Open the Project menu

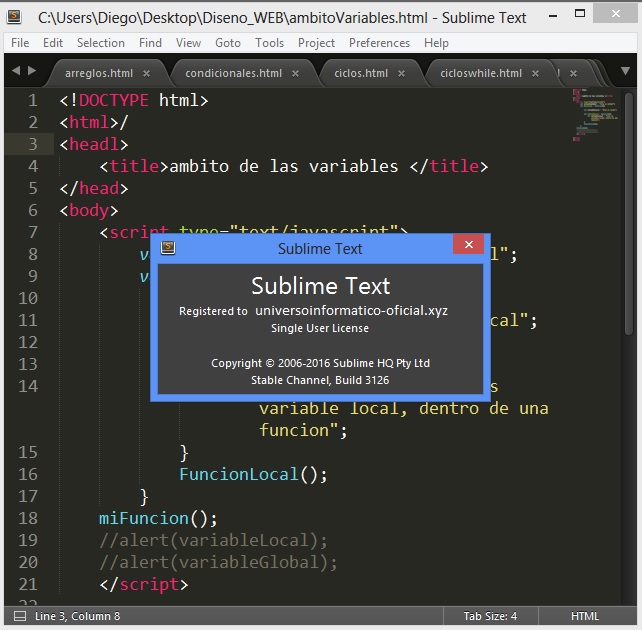click(316, 43)
